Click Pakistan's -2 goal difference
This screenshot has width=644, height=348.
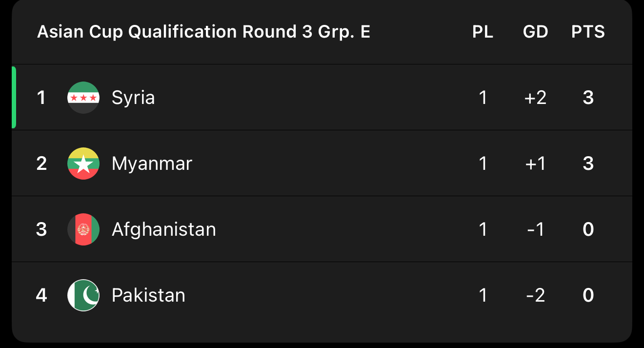(x=535, y=295)
